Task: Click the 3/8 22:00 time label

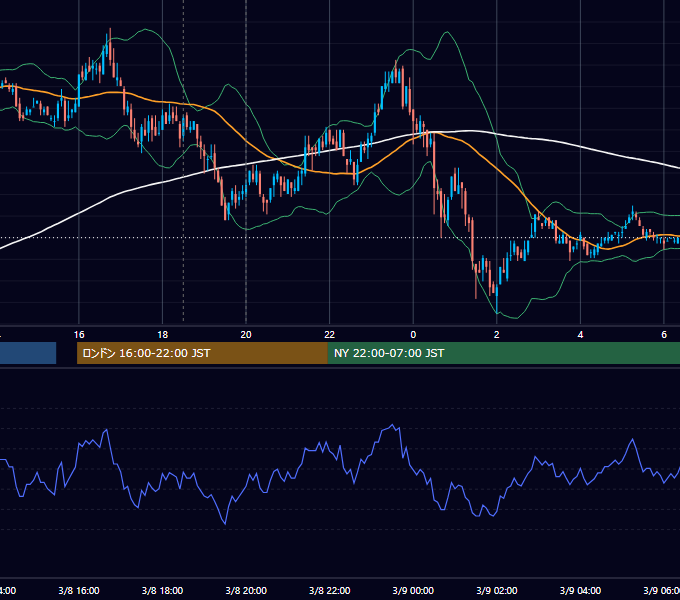Action: pos(330,590)
